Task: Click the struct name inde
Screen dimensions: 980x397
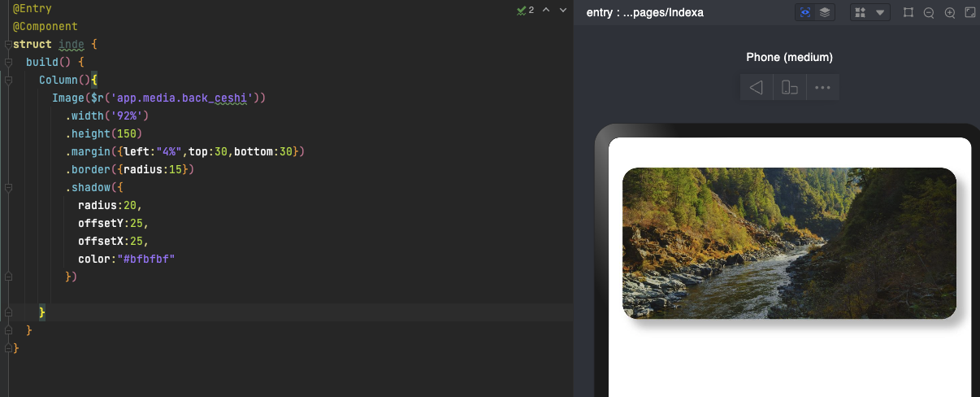Action: point(72,45)
